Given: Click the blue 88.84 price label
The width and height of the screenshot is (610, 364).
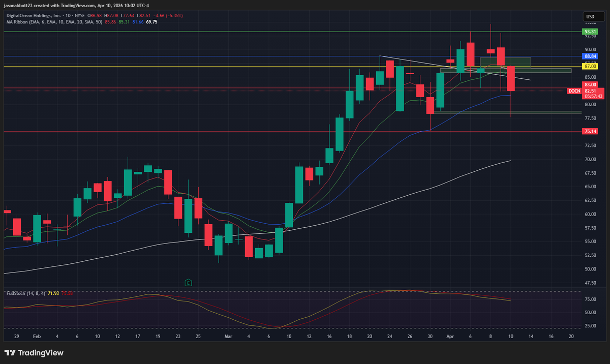Looking at the screenshot, I should coord(590,56).
